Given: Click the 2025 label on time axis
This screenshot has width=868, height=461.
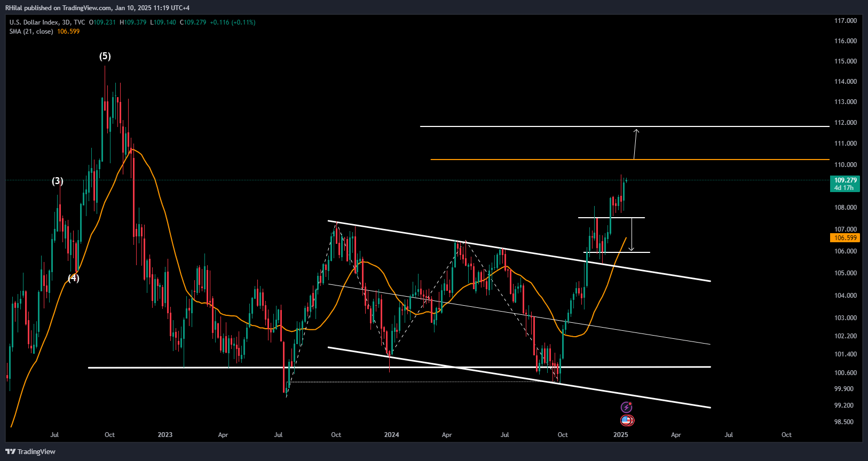Looking at the screenshot, I should [x=620, y=435].
